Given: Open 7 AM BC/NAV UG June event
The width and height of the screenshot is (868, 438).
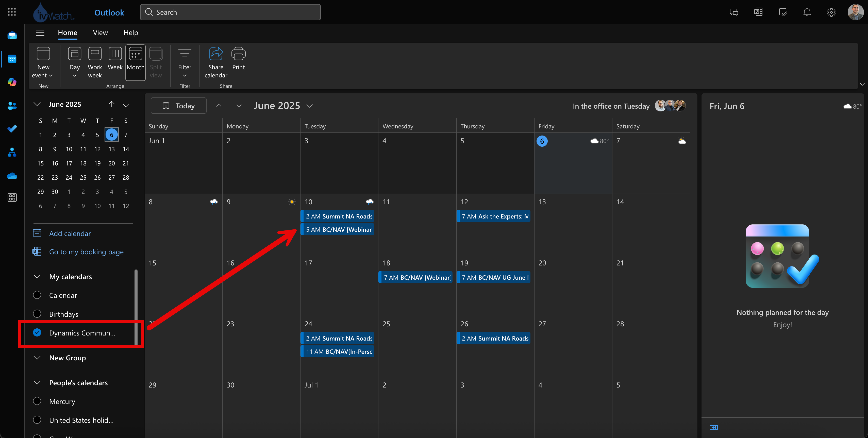Looking at the screenshot, I should pyautogui.click(x=494, y=277).
